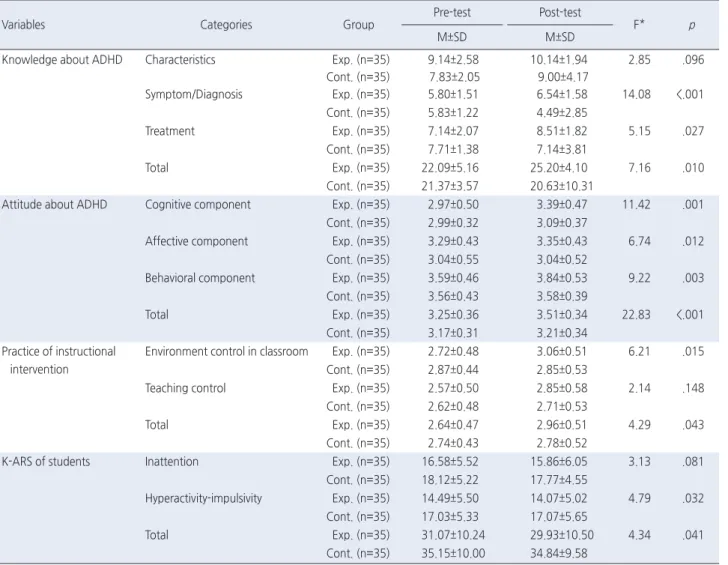Select pre-test value 31.07±10.24
This screenshot has width=728, height=565.
[453, 535]
